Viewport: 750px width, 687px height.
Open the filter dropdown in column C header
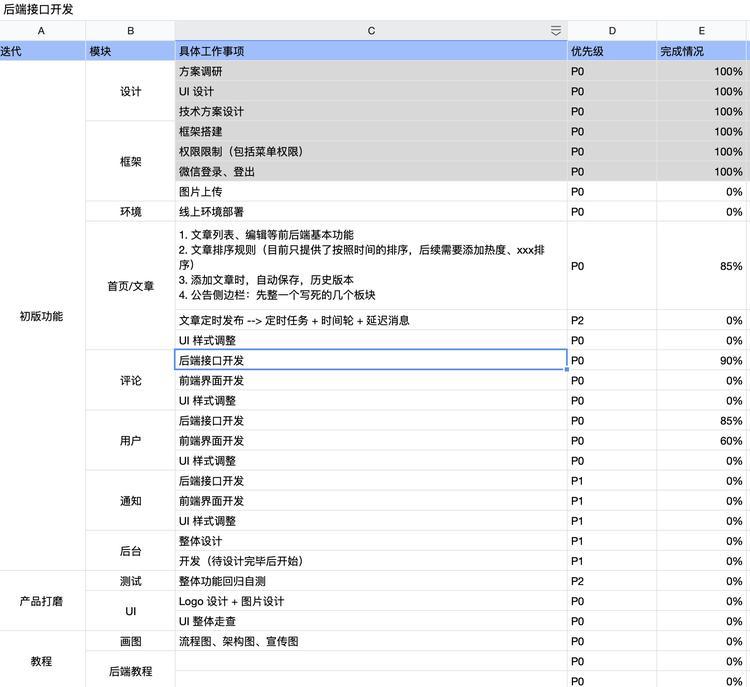[x=556, y=31]
